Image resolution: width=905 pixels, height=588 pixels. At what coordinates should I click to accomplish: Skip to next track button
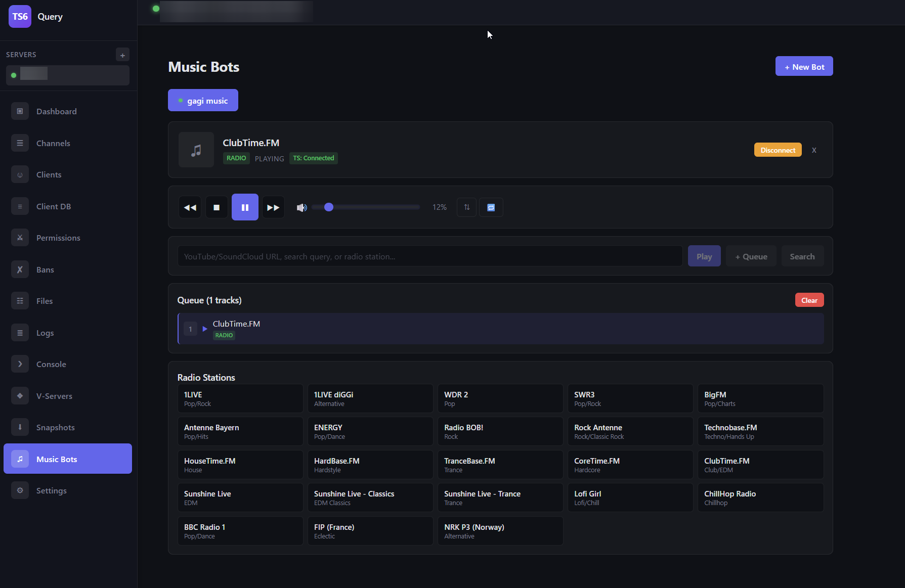273,207
